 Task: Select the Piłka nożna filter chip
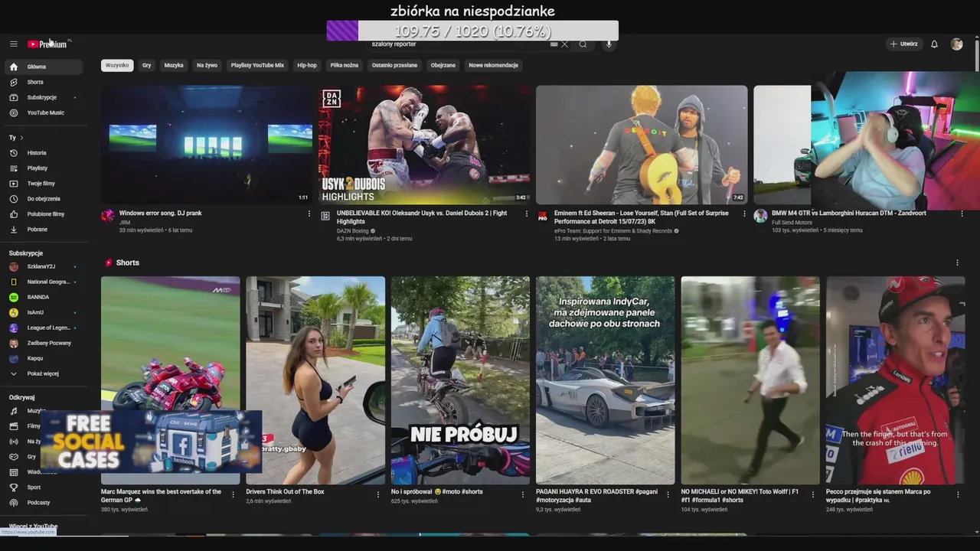coord(345,65)
